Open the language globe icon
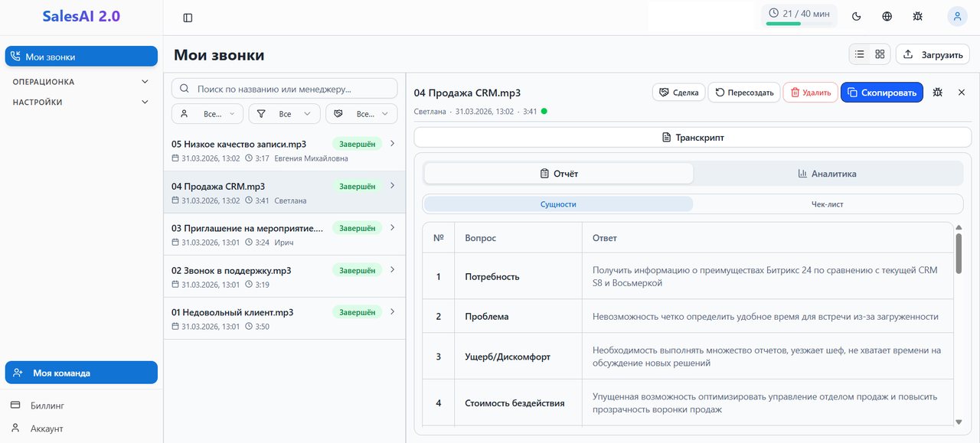Screen dimensions: 980x443 coord(887,16)
